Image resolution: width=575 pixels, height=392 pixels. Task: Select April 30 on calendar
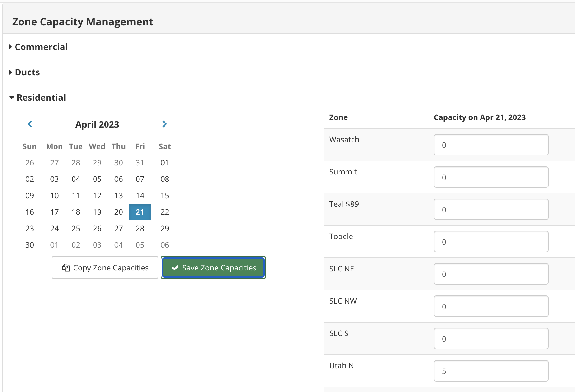click(x=29, y=245)
